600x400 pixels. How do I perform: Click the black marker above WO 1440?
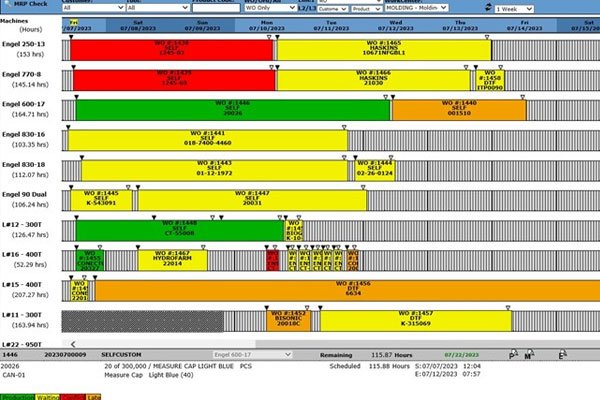(393, 96)
